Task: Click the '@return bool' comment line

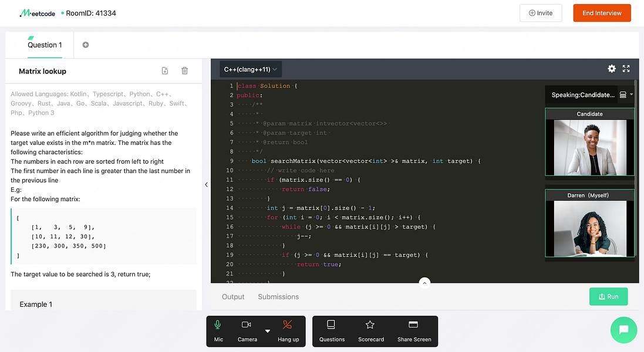Action: click(285, 142)
